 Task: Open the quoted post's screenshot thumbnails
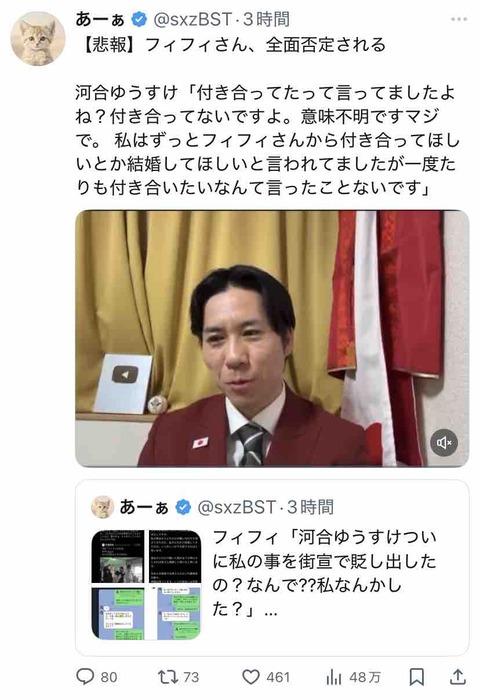pyautogui.click(x=146, y=585)
